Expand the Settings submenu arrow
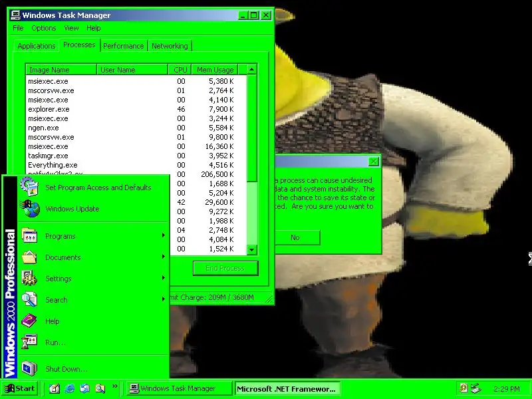This screenshot has height=399, width=532. 164,278
